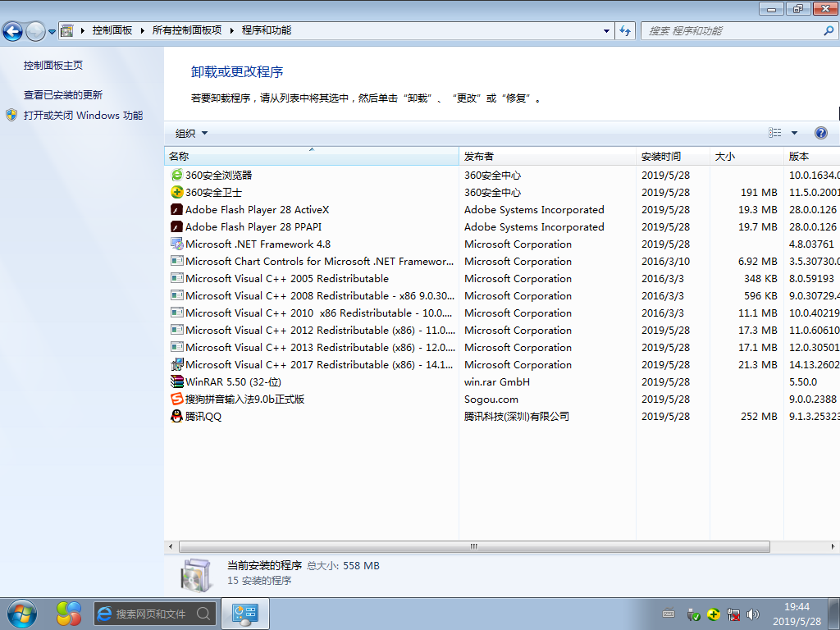Expand the address bar history dropdown

click(606, 30)
